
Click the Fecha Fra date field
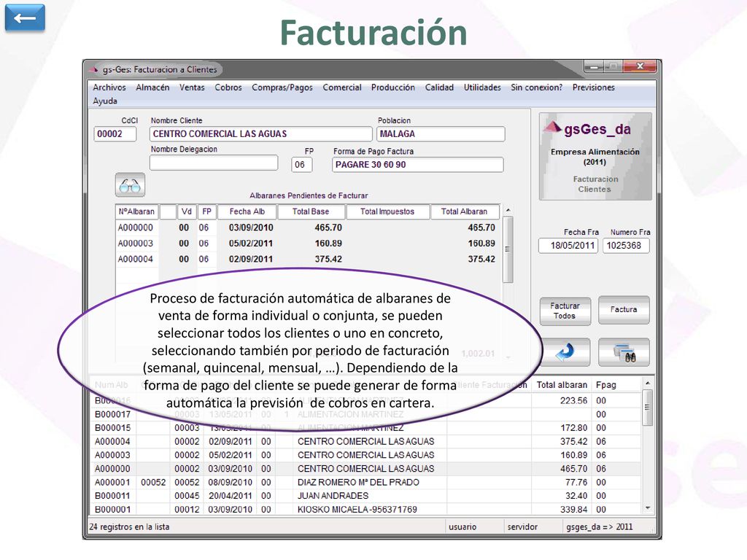(x=568, y=246)
